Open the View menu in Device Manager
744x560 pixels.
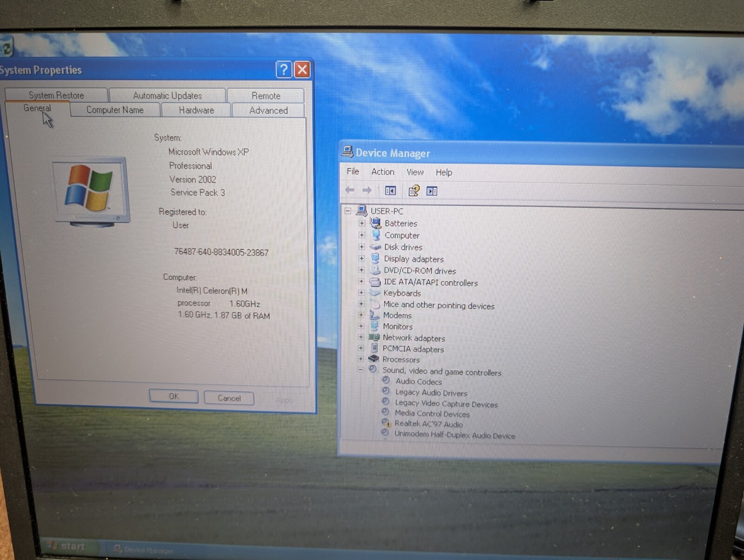[x=415, y=172]
